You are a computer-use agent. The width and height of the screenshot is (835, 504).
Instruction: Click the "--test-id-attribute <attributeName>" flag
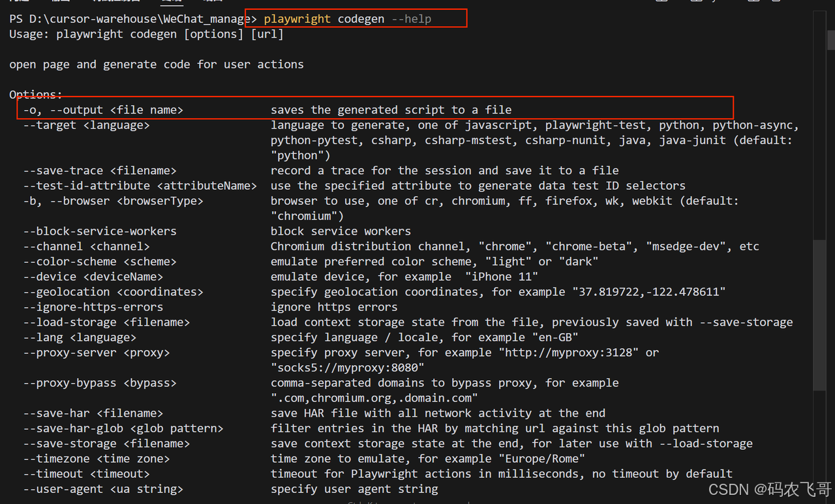pos(140,186)
